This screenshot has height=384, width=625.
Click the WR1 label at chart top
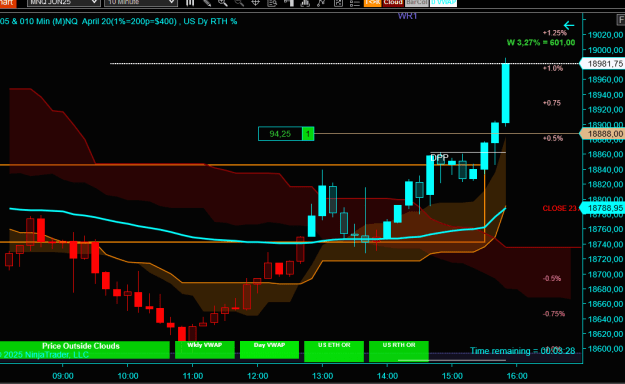pyautogui.click(x=407, y=16)
